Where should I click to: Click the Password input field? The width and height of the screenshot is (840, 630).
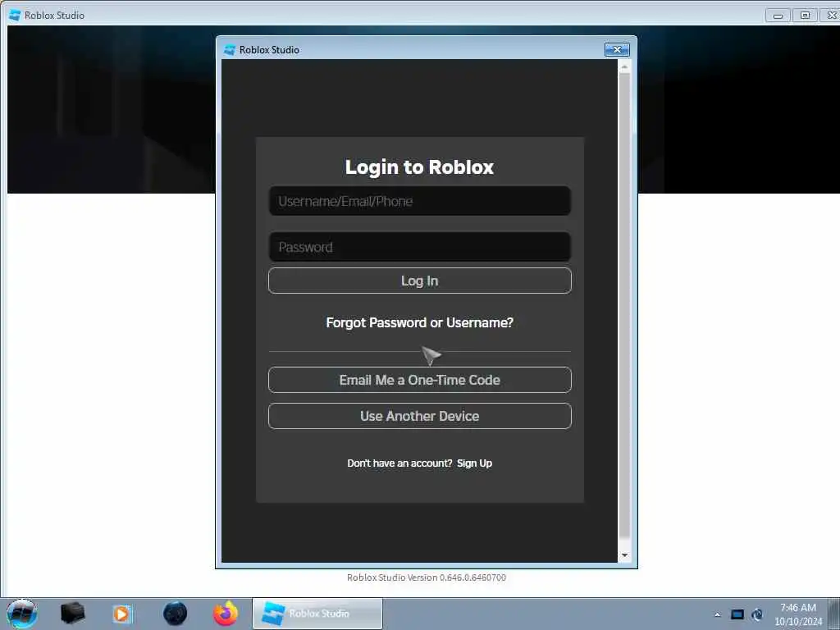pyautogui.click(x=419, y=247)
